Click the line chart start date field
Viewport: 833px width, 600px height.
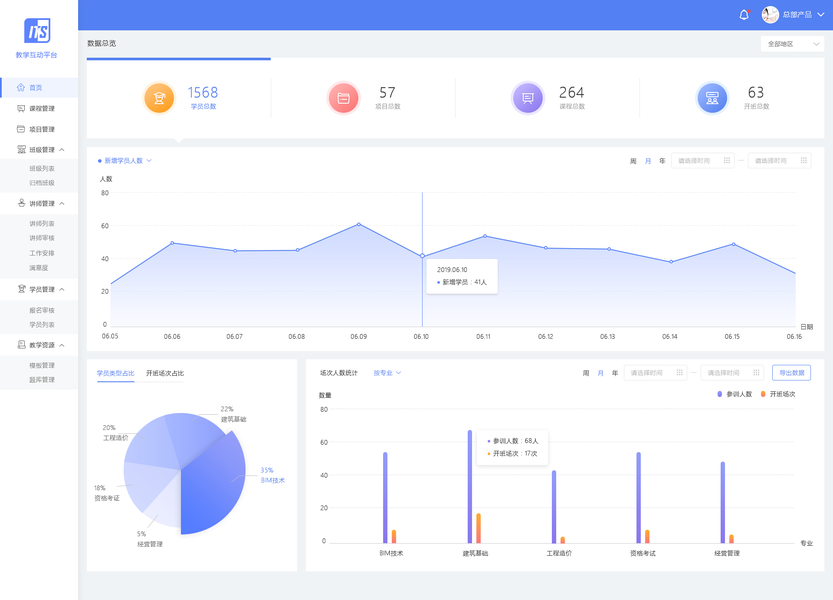pos(703,160)
